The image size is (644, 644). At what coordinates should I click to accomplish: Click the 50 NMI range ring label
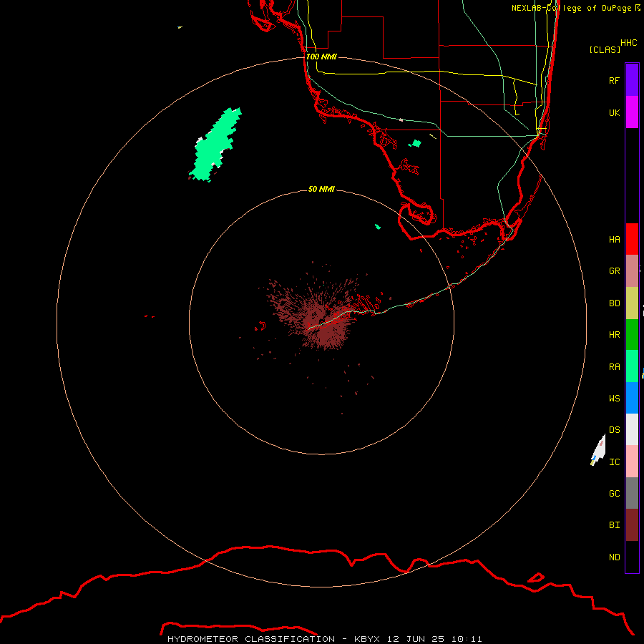pyautogui.click(x=321, y=189)
